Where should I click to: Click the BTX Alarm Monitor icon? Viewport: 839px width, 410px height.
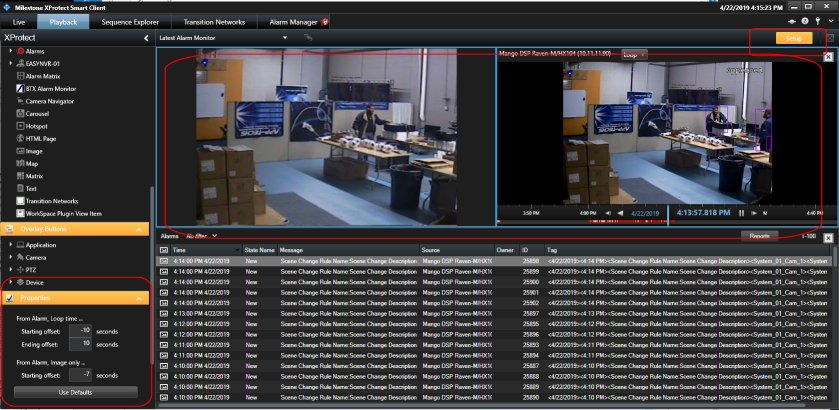pos(20,89)
